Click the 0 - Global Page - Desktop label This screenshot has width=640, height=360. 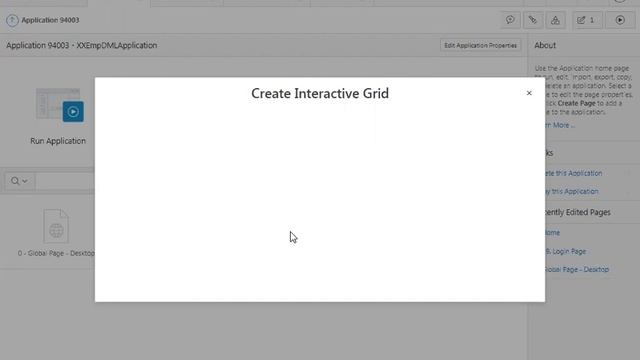pyautogui.click(x=56, y=253)
